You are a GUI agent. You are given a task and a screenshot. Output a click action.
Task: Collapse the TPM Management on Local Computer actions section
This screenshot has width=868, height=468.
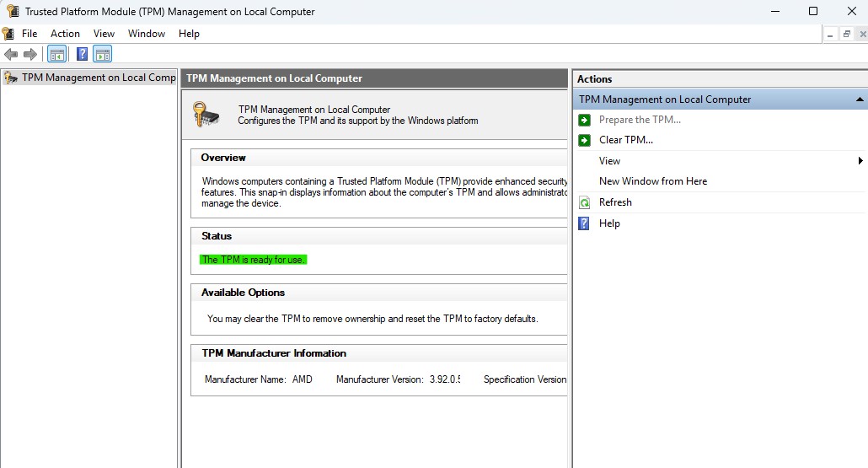tap(859, 100)
